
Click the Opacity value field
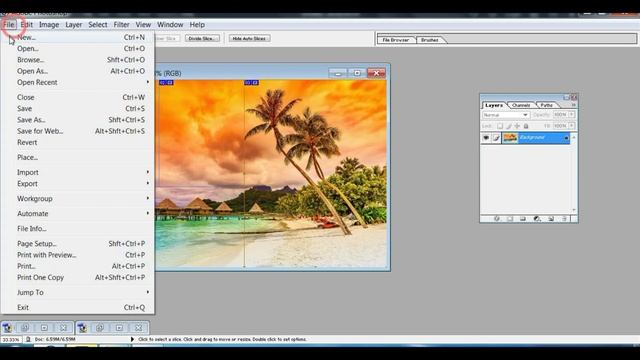tap(560, 115)
